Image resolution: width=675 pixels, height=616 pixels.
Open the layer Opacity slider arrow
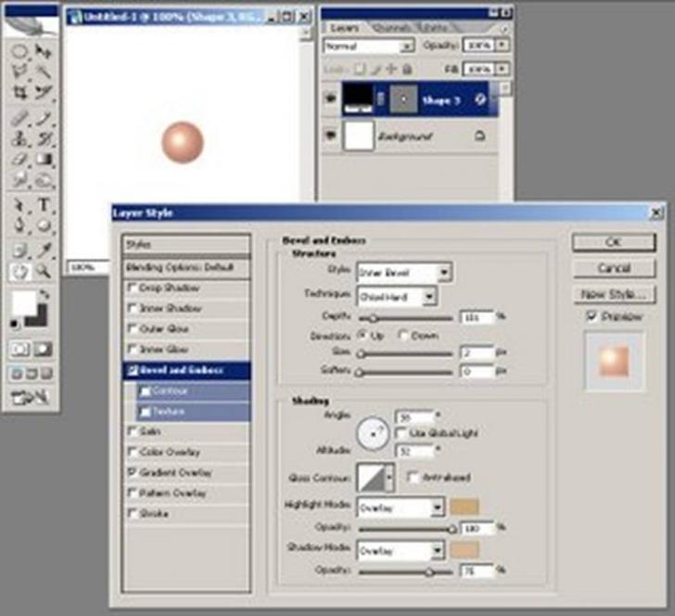[503, 45]
